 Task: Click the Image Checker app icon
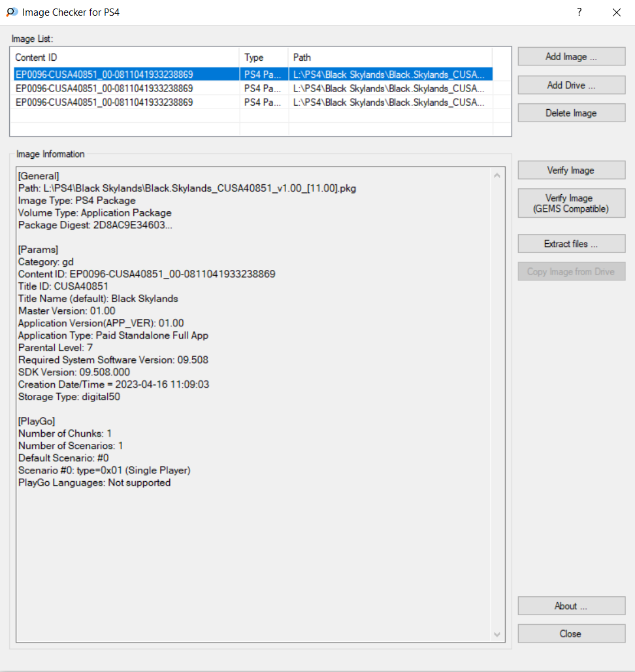(x=12, y=12)
